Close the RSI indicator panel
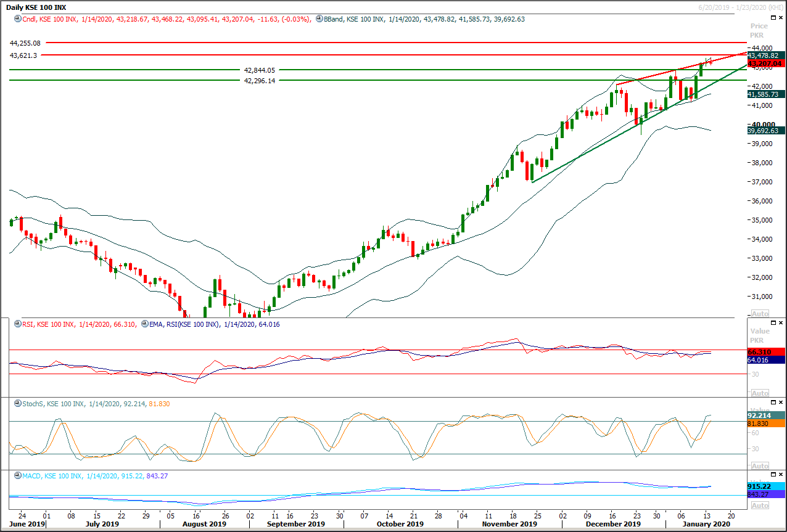 [x=782, y=323]
